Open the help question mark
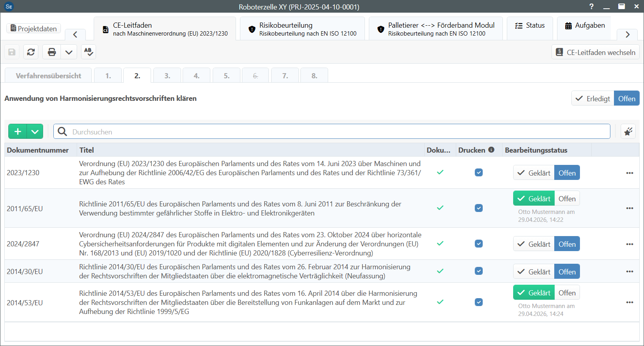 coord(591,6)
